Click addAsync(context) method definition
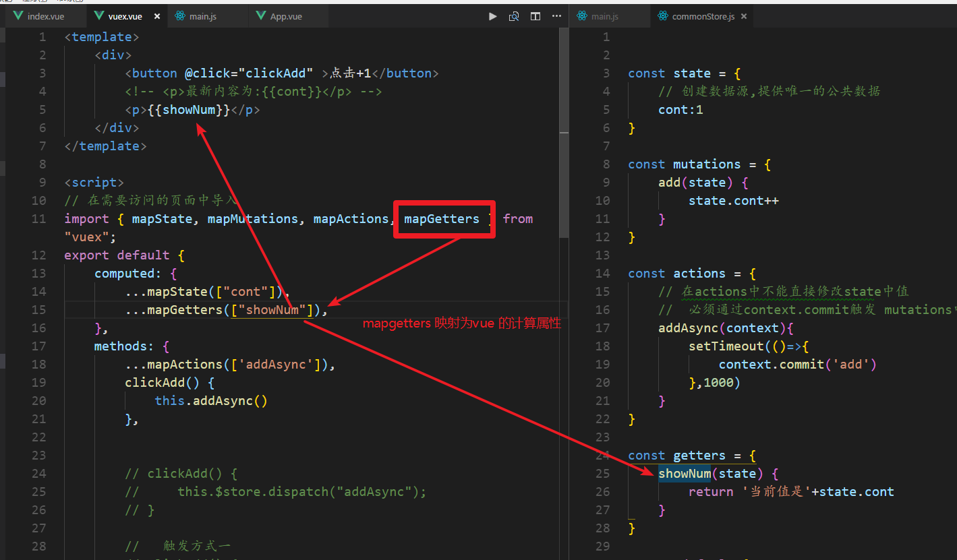The width and height of the screenshot is (957, 560). tap(726, 328)
